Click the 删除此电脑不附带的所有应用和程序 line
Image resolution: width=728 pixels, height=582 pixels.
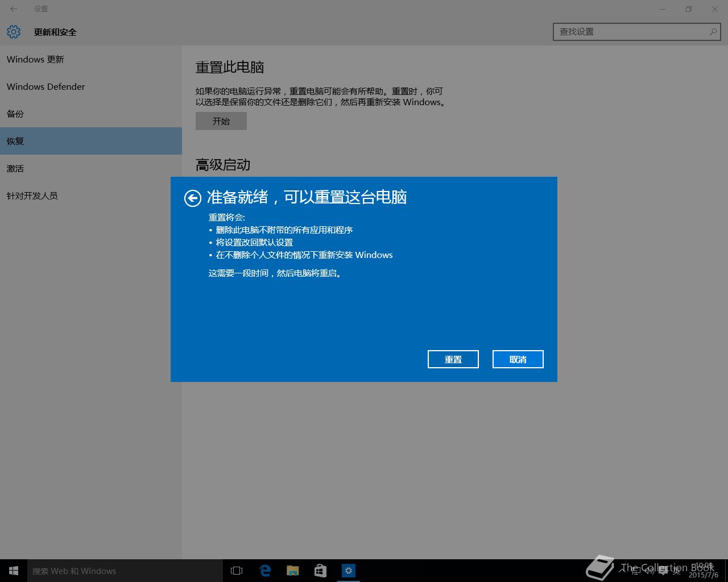(284, 230)
